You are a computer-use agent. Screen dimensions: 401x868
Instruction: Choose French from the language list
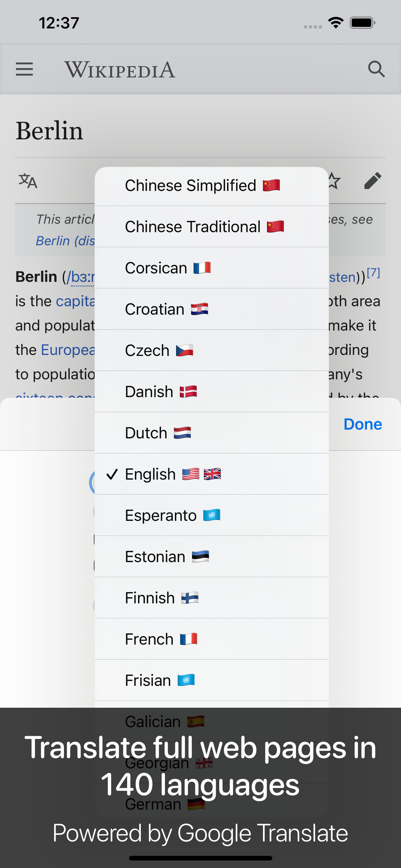pos(211,639)
